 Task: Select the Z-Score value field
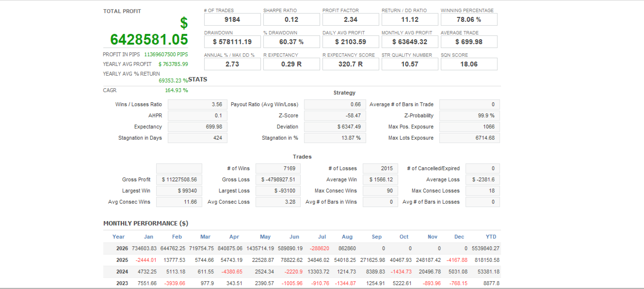(335, 115)
